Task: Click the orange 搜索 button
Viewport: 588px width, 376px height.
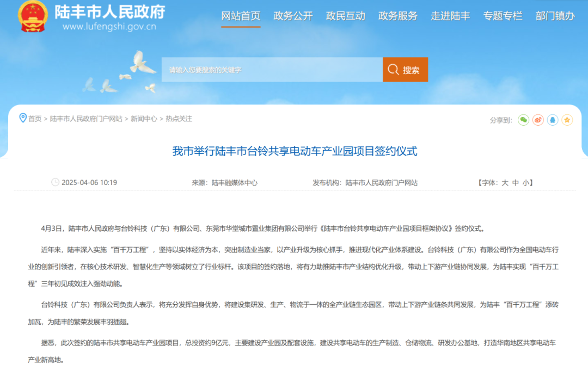Action: click(406, 70)
